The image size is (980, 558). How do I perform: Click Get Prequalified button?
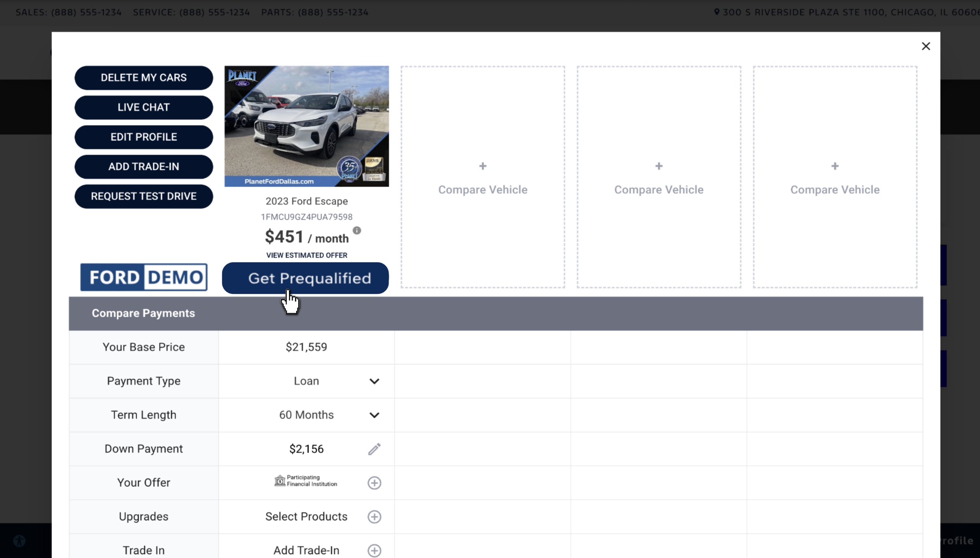point(305,278)
